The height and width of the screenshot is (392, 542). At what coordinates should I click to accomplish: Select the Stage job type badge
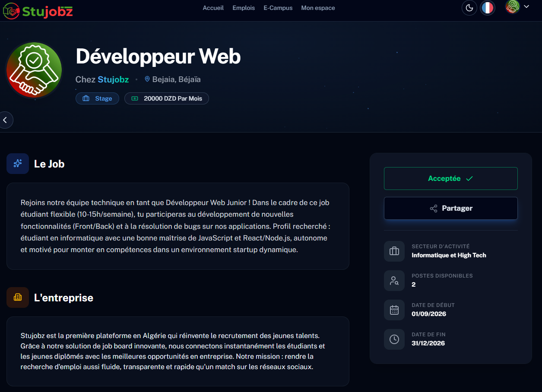(x=98, y=98)
